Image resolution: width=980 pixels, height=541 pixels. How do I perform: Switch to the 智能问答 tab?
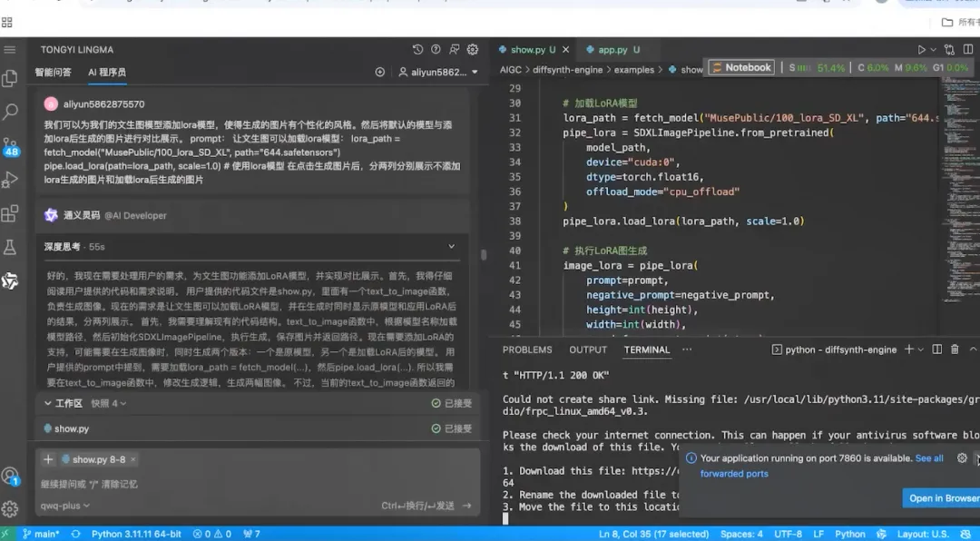(54, 72)
